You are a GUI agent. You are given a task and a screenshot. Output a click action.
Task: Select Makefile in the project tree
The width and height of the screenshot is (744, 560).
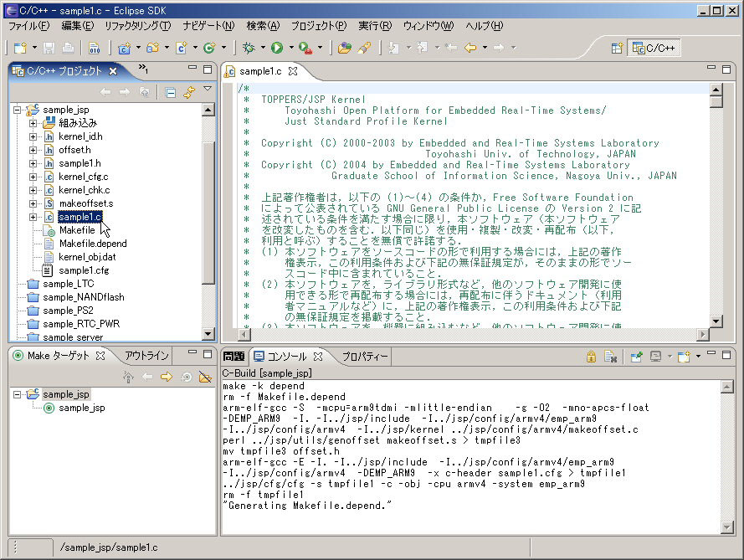77,230
